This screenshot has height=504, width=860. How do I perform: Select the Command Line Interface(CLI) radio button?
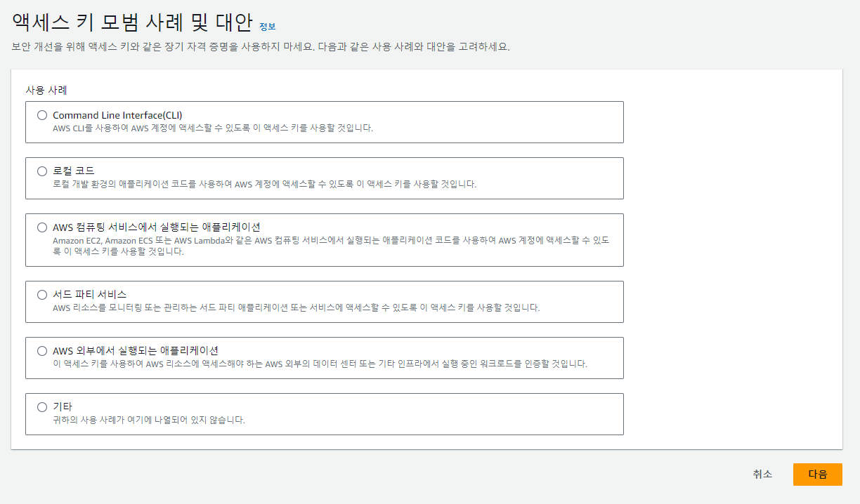coord(42,115)
